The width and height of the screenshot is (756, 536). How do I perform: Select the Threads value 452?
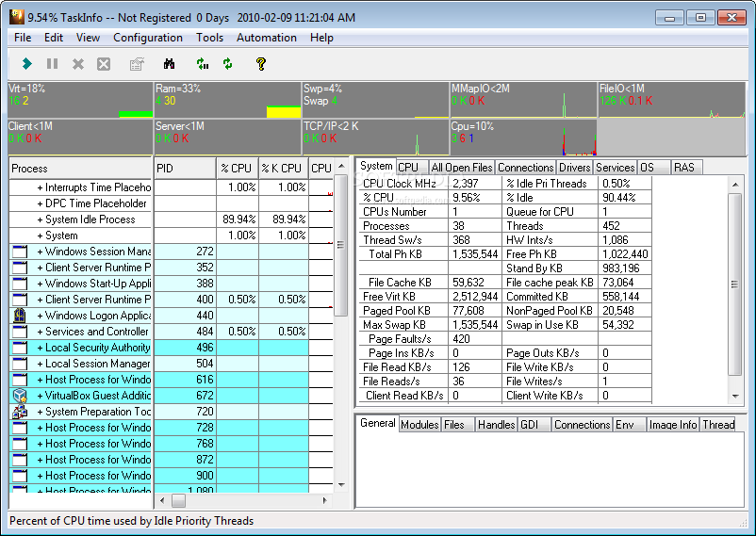(612, 226)
